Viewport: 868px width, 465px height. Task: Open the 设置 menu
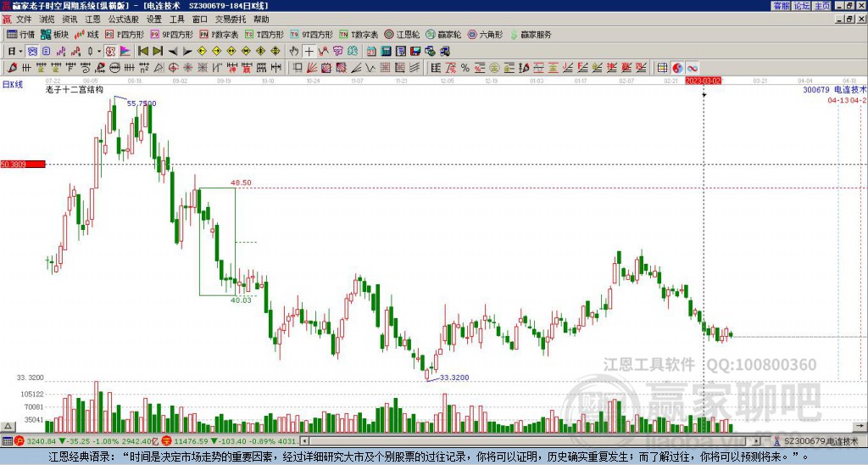154,20
